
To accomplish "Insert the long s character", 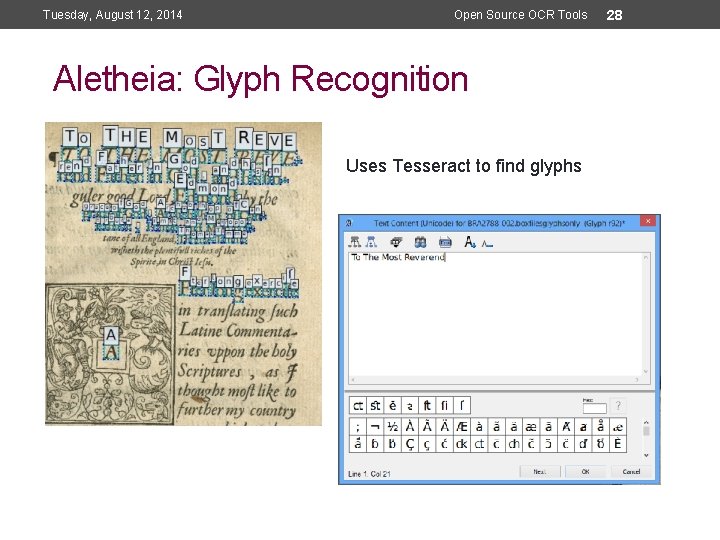I will (461, 406).
